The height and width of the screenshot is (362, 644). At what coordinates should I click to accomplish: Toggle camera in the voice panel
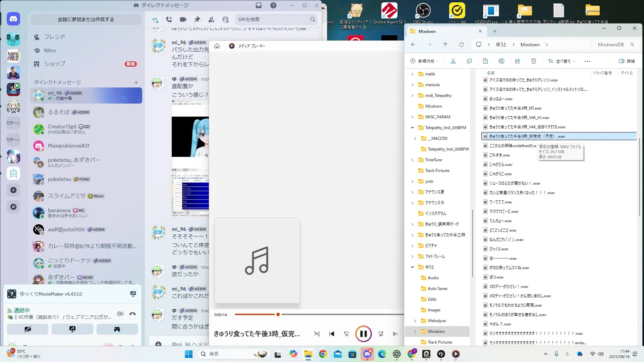pyautogui.click(x=28, y=329)
